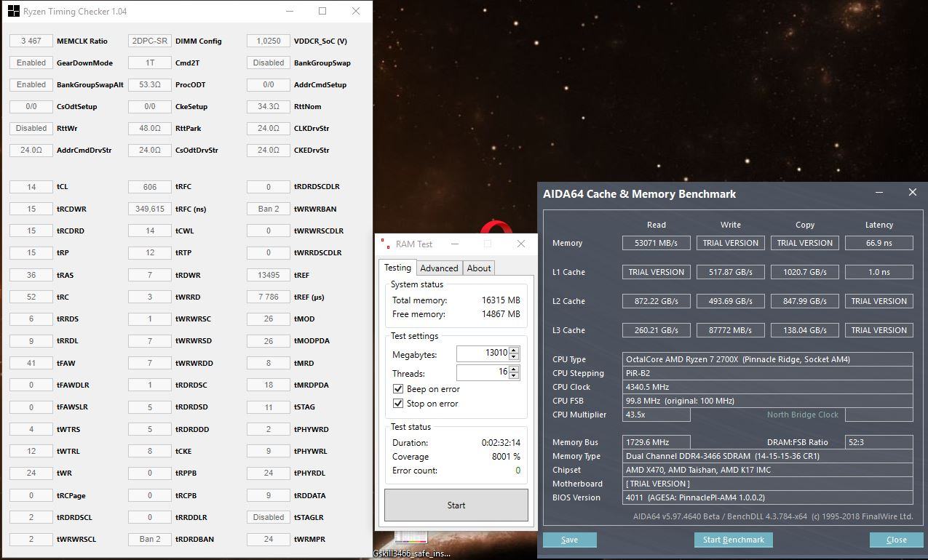The image size is (928, 560).
Task: Click the tREF value 13495
Action: (269, 275)
